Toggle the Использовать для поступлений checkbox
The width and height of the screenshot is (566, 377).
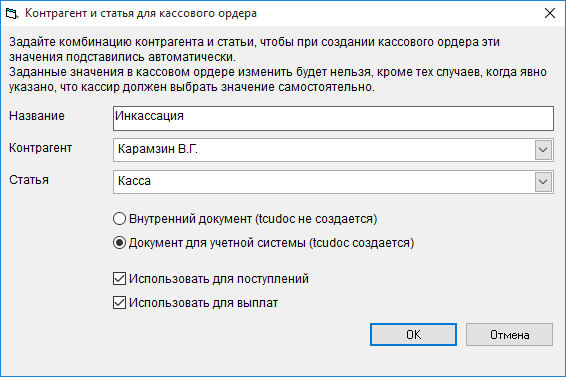point(119,279)
